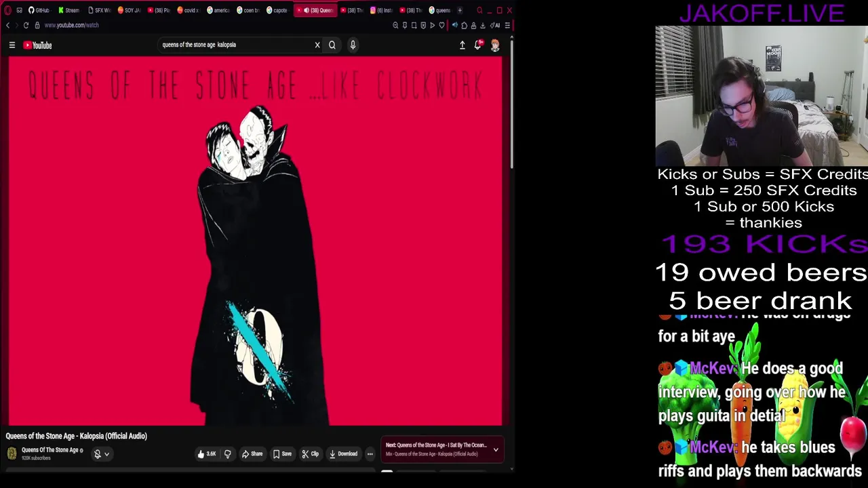Switch to the Instagram tab

click(382, 10)
